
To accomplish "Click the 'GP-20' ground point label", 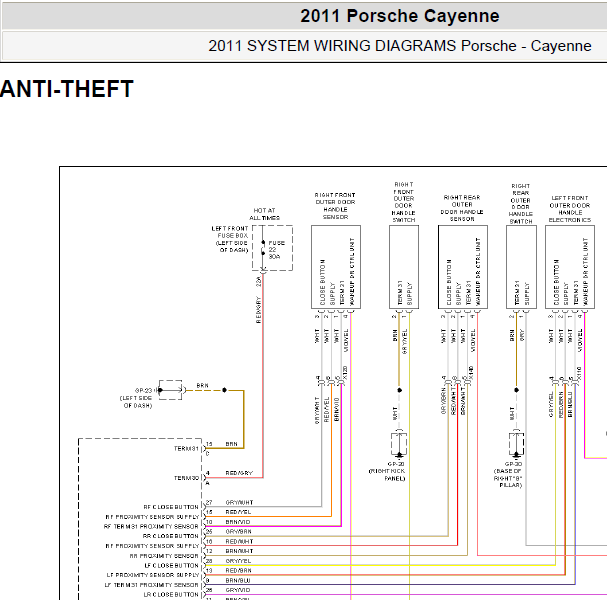I will click(396, 464).
